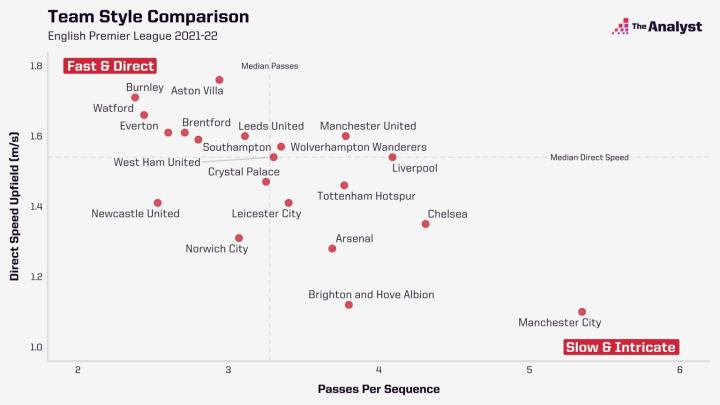Select the Manchester City data point
This screenshot has height=405, width=720.
(x=582, y=312)
